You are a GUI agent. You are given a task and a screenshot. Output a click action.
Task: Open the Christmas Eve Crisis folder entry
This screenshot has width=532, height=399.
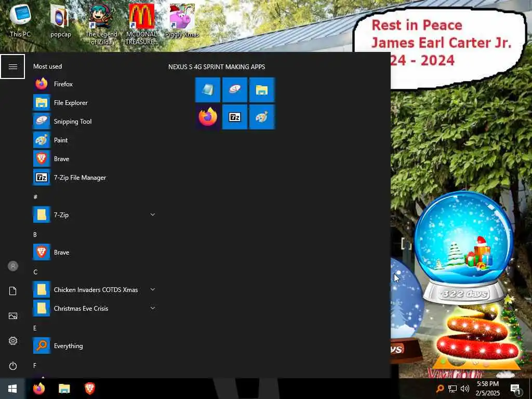pos(95,309)
